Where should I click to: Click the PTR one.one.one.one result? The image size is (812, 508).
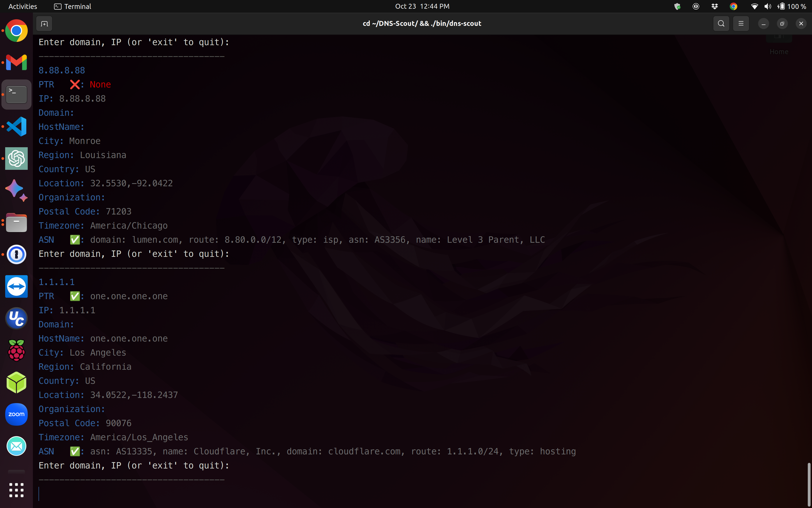[103, 296]
